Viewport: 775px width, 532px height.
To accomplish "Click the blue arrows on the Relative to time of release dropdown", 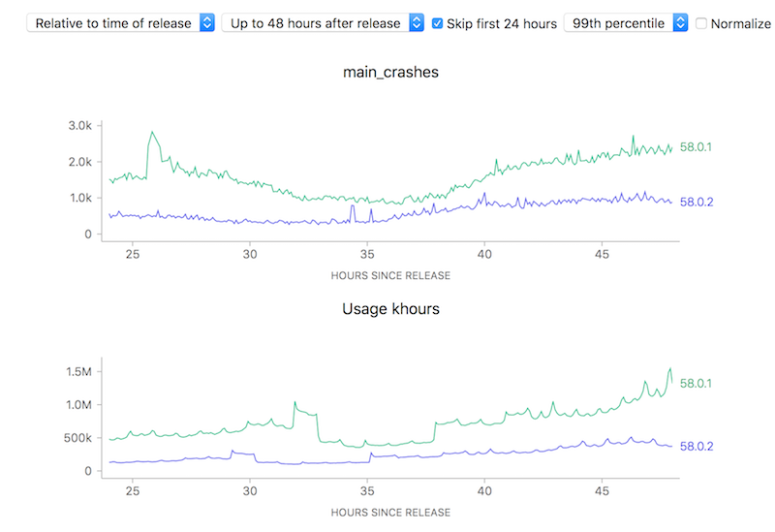I will 206,22.
